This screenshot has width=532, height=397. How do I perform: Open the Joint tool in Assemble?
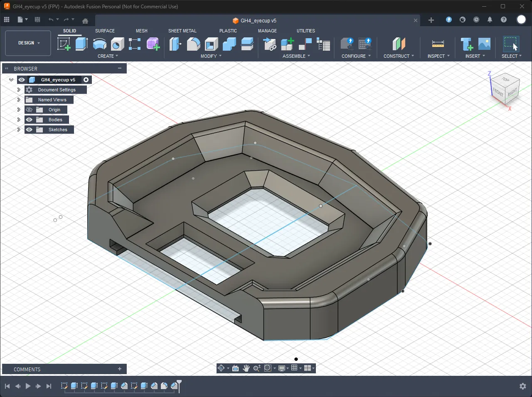[305, 44]
